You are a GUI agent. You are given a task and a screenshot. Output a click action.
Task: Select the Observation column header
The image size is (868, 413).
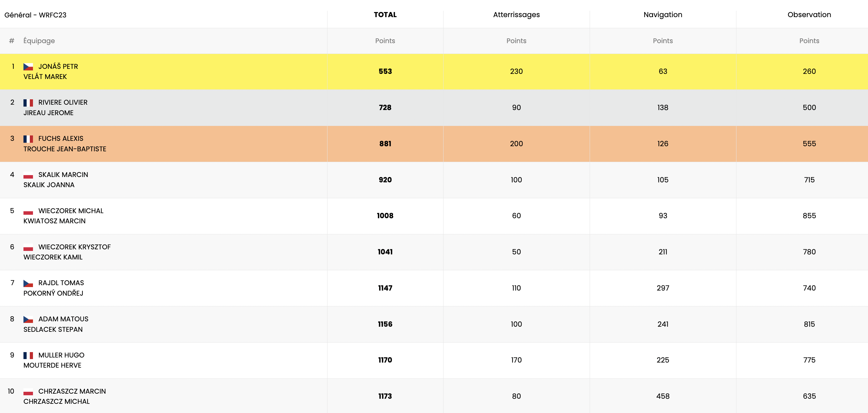point(809,15)
